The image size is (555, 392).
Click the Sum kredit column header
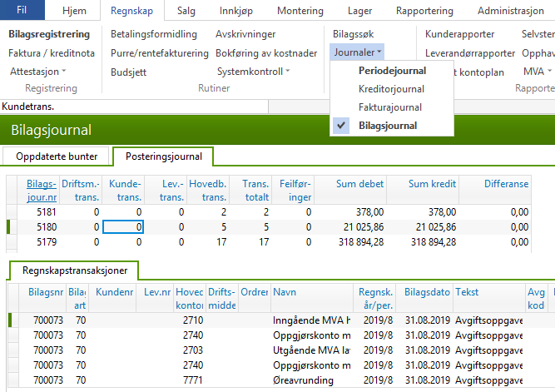pos(423,190)
